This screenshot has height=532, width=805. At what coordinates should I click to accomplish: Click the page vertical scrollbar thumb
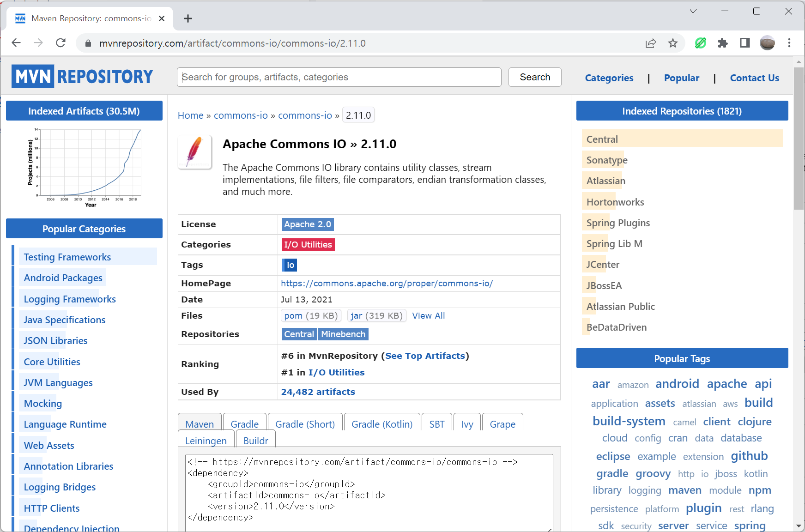[799, 139]
